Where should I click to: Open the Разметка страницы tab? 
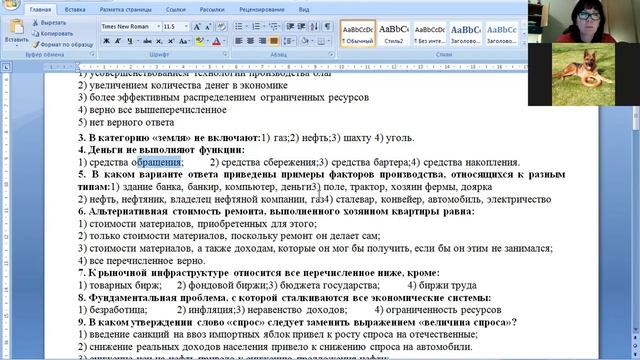pyautogui.click(x=125, y=9)
